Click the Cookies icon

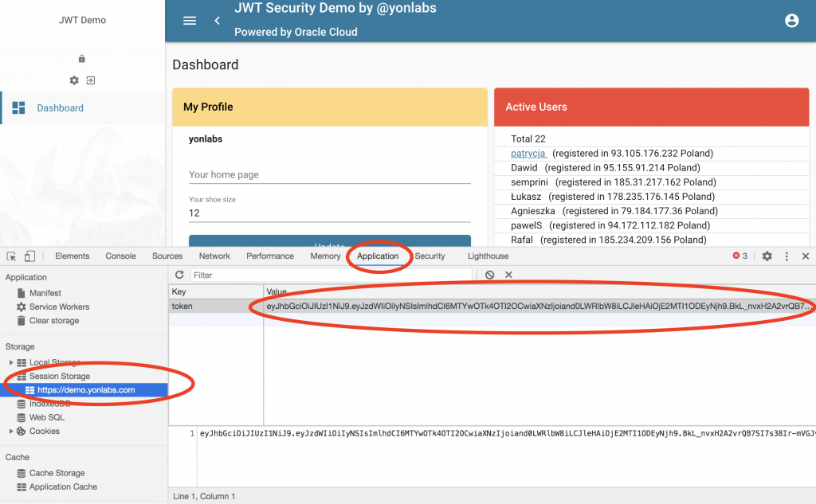pos(22,432)
